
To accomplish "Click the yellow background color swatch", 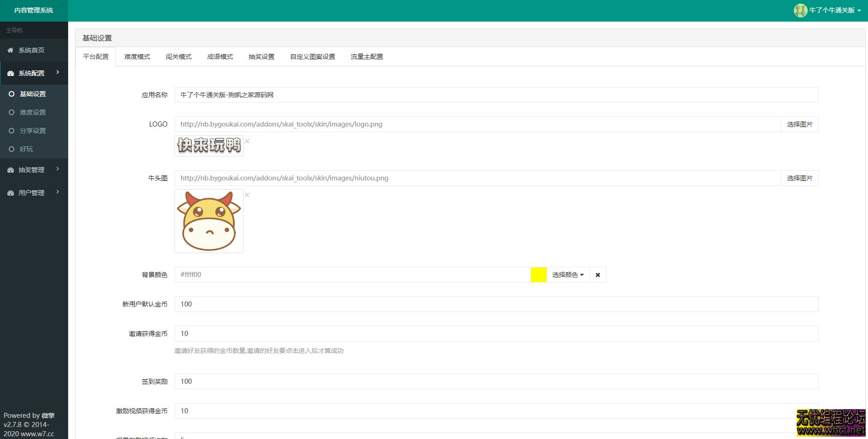I will (x=538, y=275).
